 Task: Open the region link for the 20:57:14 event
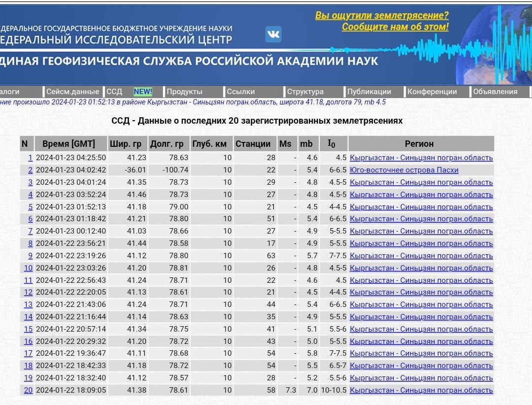click(421, 329)
